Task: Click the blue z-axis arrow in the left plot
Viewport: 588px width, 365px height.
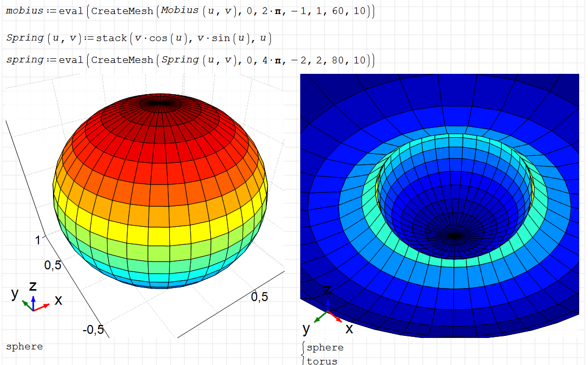Action: pos(33,302)
